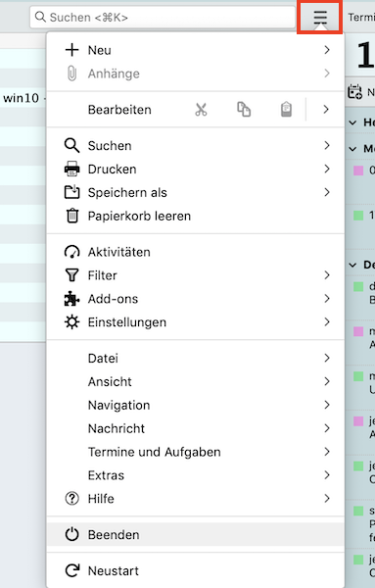Click the power icon next to Beenden
Viewport: 375px width, 588px height.
71,535
